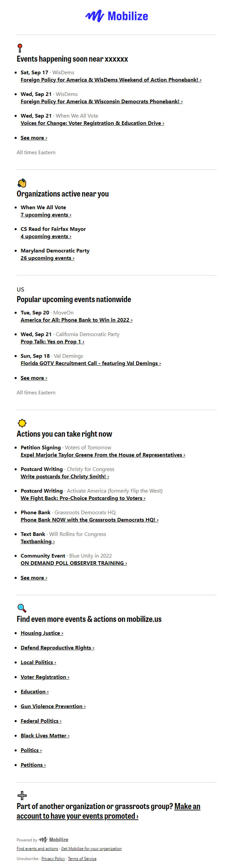
Task: Open the Terms of Service link
Action: [82, 858]
